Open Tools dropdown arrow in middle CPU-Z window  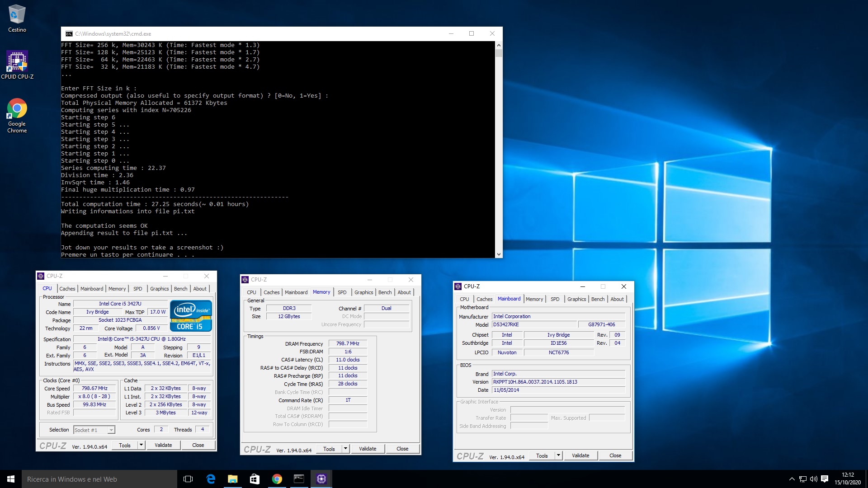345,449
